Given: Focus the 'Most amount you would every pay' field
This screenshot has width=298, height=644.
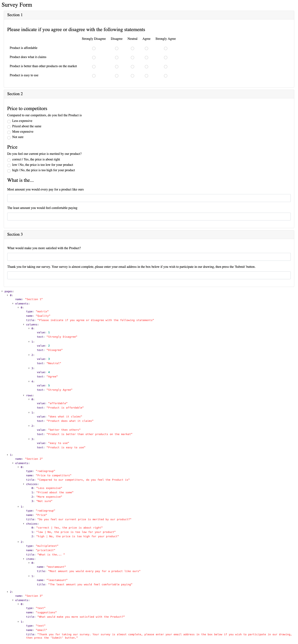Looking at the screenshot, I should [x=149, y=198].
